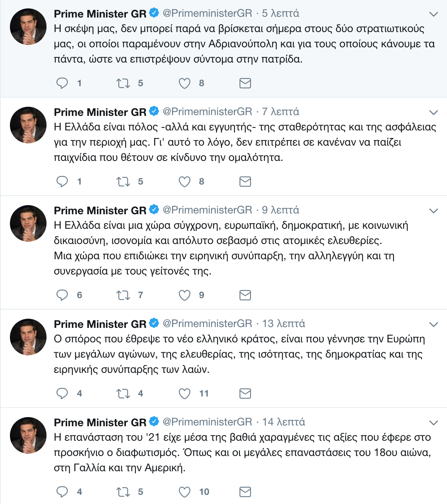The image size is (447, 504).
Task: Reply to the Αδριανούπολη soldiers tweet
Action: click(62, 83)
